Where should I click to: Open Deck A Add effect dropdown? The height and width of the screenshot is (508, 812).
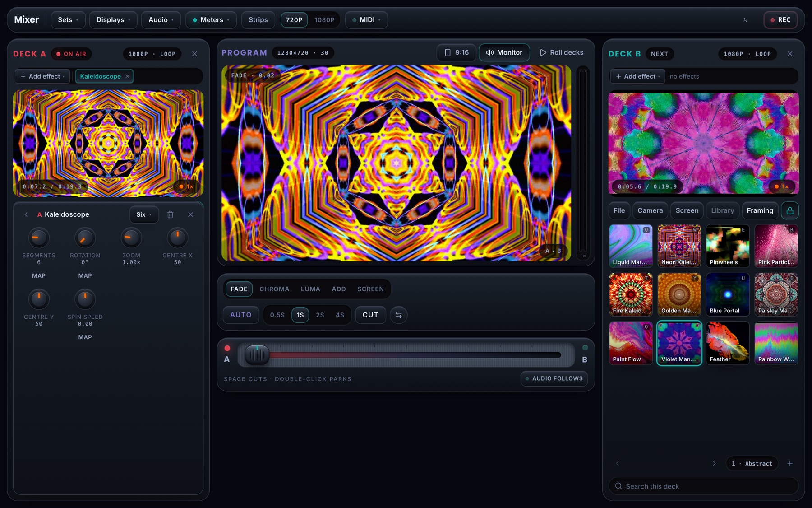pyautogui.click(x=42, y=76)
